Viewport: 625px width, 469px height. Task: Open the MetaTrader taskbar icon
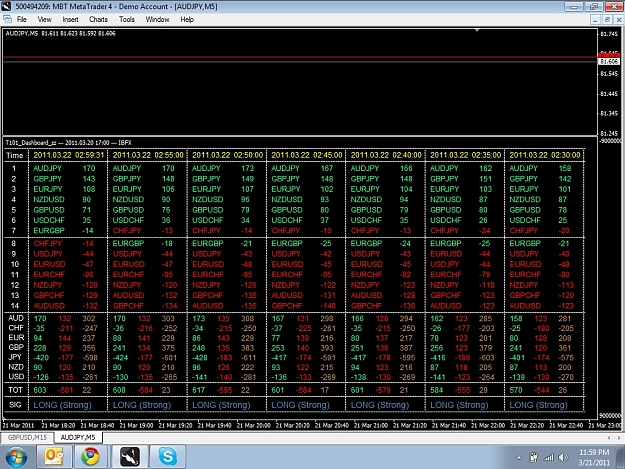pos(130,457)
